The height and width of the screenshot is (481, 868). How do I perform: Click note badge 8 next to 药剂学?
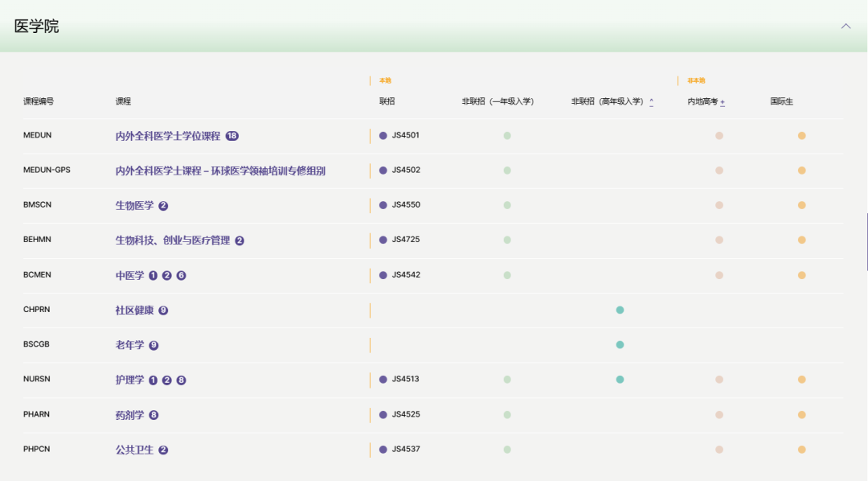154,415
